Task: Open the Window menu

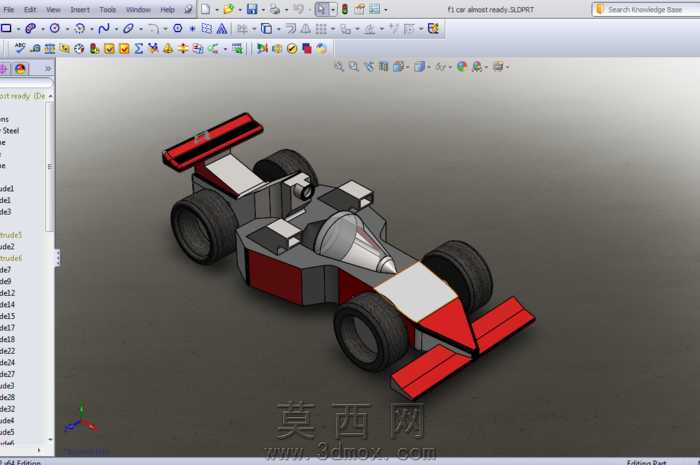Action: [138, 9]
